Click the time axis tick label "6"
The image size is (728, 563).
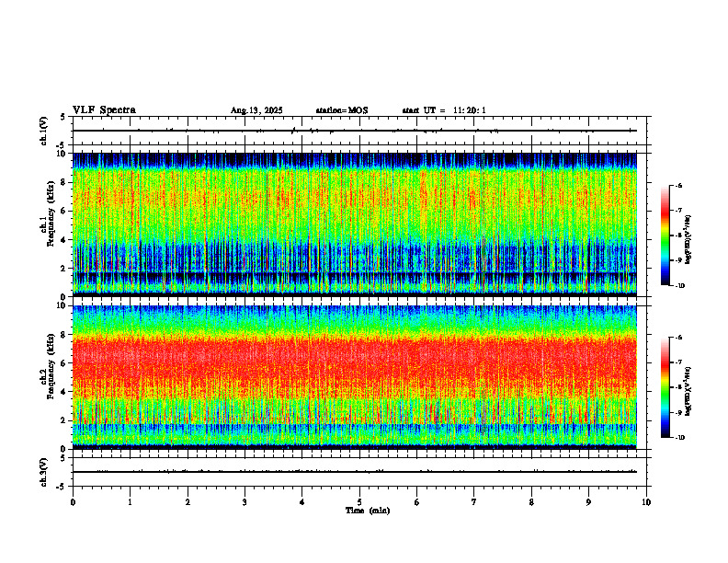click(x=416, y=502)
